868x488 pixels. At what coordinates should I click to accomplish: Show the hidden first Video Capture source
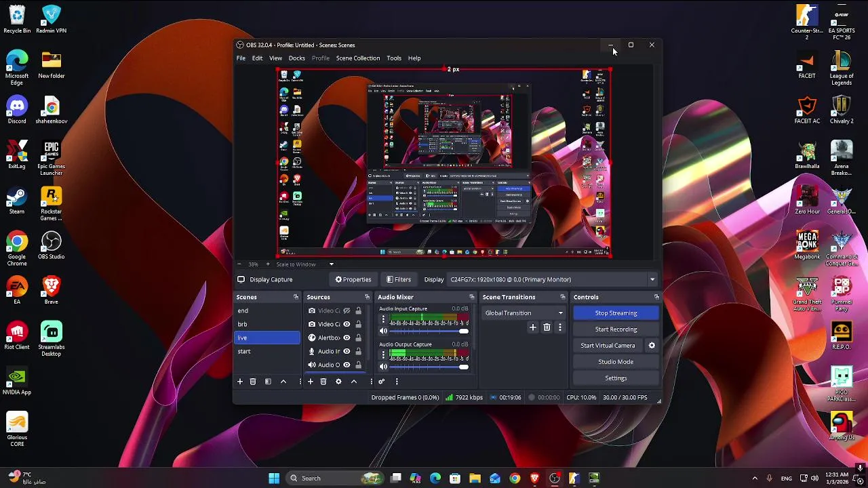347,311
